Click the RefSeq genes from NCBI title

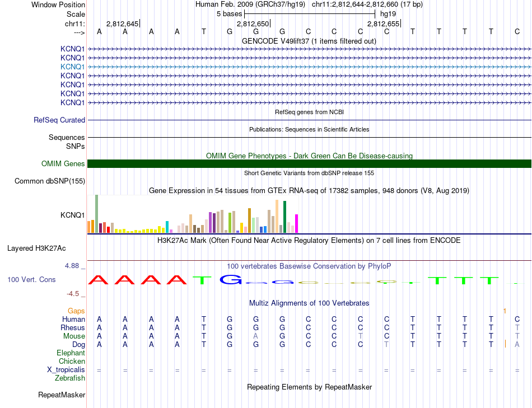(x=309, y=112)
